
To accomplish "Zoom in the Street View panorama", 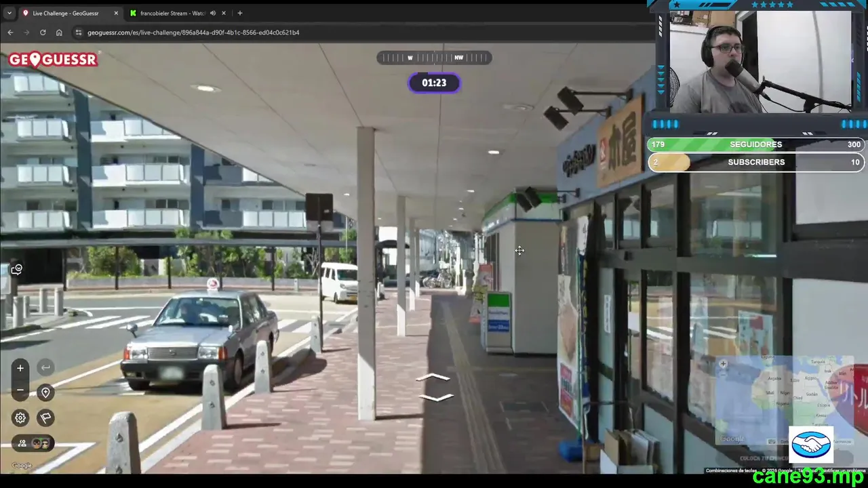I will point(20,368).
